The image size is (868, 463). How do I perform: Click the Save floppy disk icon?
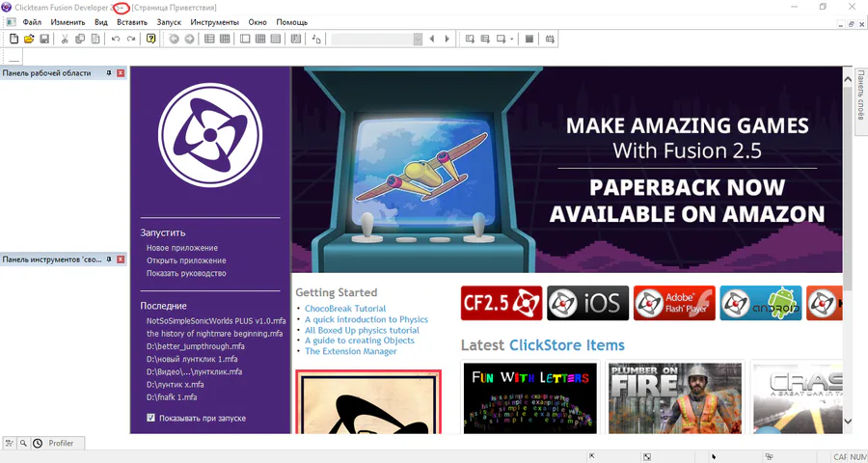[44, 39]
